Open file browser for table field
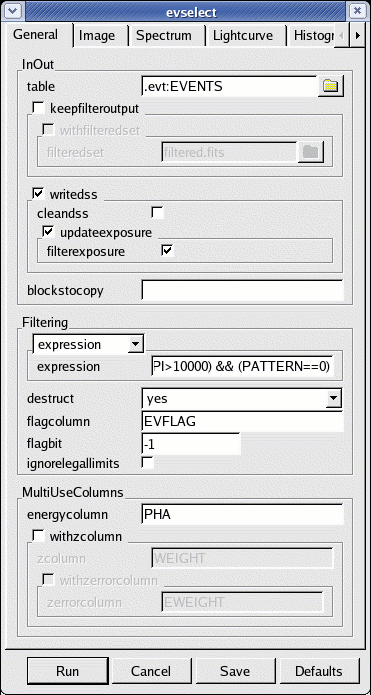The image size is (371, 695). (x=331, y=86)
